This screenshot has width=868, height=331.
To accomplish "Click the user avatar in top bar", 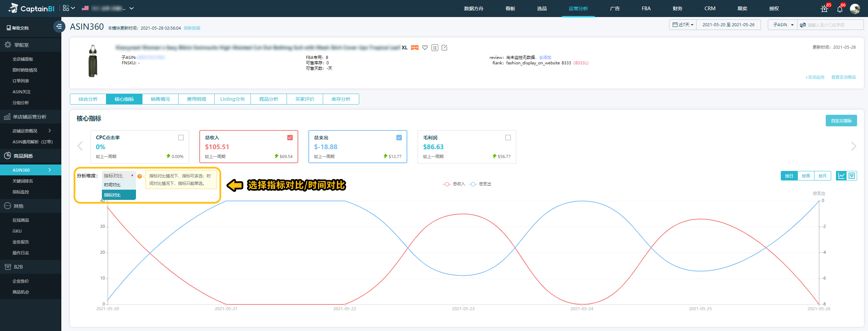I will point(855,9).
